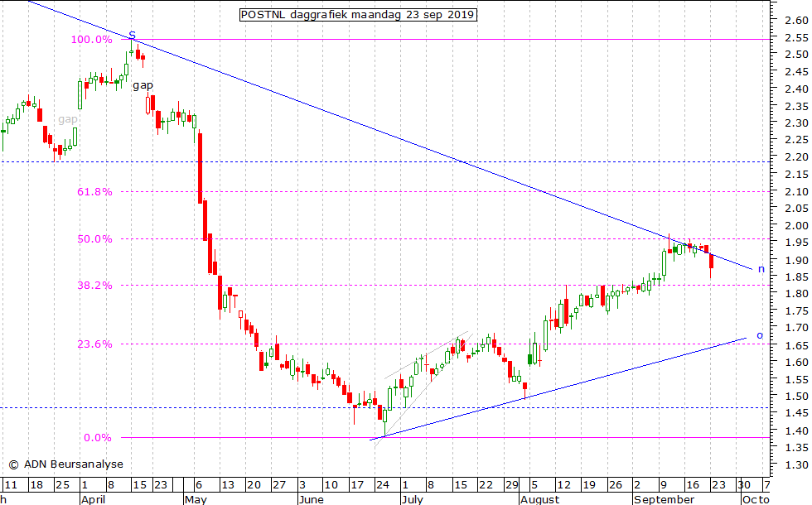The height and width of the screenshot is (505, 812).
Task: Click the price axis value 2.55
Action: pyautogui.click(x=796, y=38)
